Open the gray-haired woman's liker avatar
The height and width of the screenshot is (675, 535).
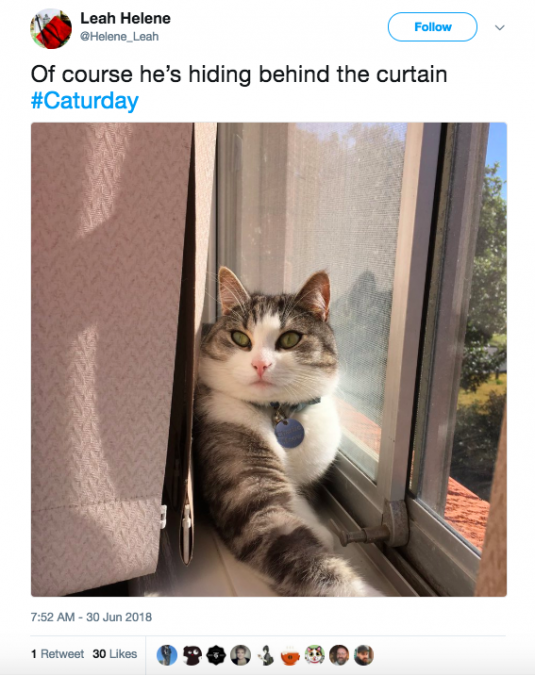[240, 655]
